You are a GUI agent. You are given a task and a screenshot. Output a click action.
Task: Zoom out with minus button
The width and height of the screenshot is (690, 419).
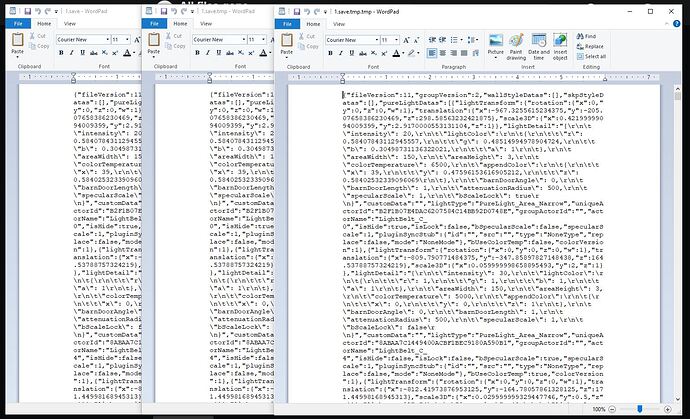612,409
